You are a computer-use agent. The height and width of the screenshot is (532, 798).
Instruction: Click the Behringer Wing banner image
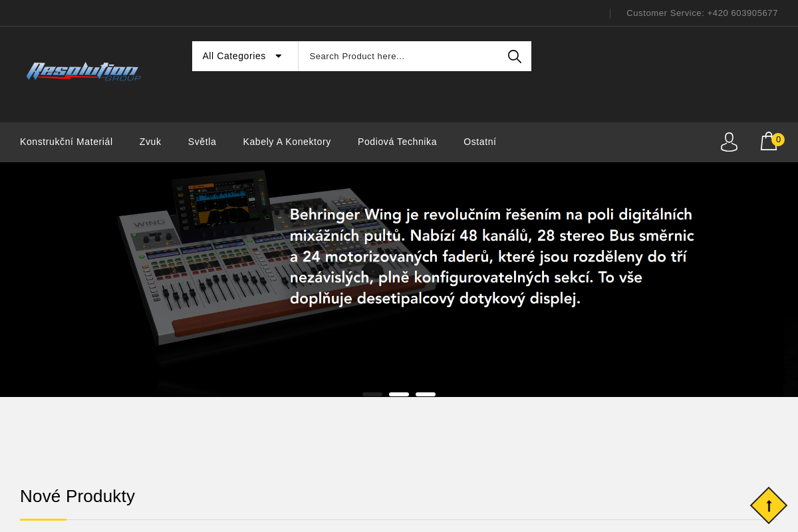pos(399,279)
